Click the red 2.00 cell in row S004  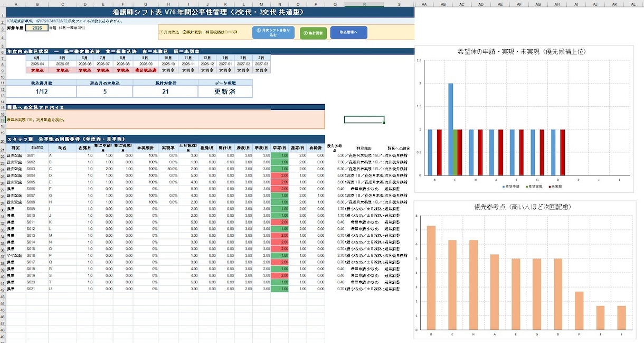280,175
